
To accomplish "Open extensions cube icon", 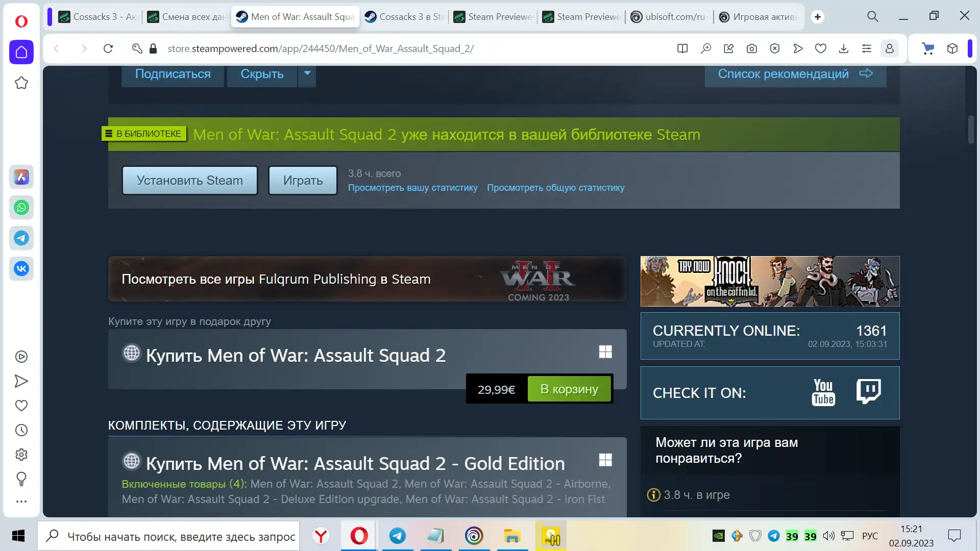I will [x=952, y=48].
